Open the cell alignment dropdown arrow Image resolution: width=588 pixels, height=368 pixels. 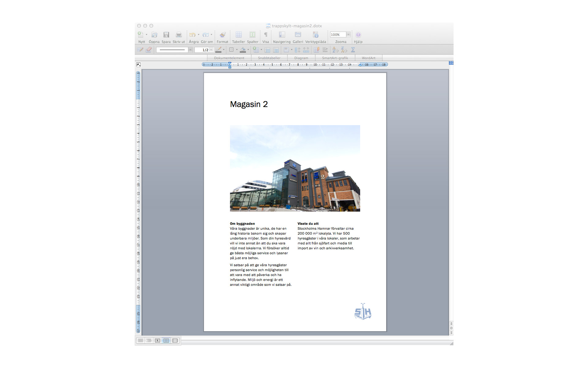click(292, 50)
